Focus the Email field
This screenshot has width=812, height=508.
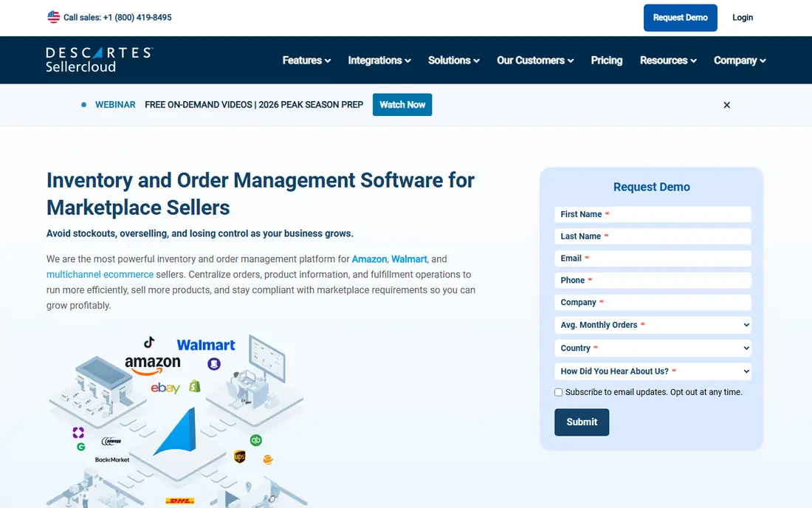tap(653, 258)
